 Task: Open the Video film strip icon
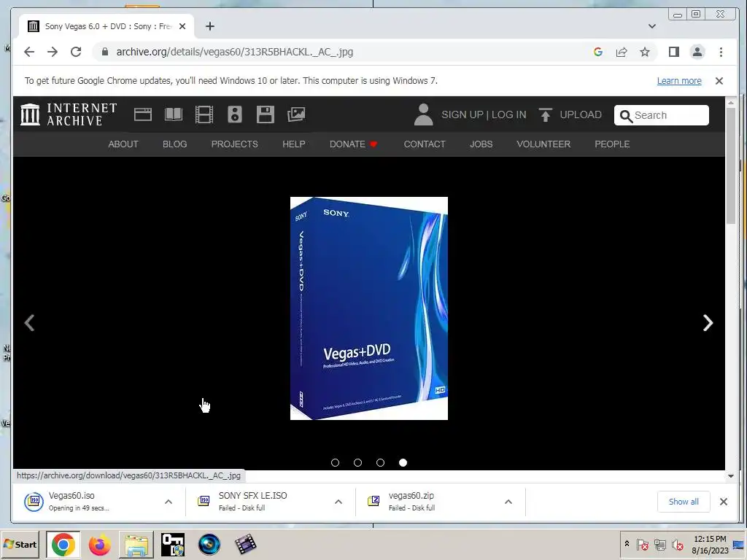204,114
